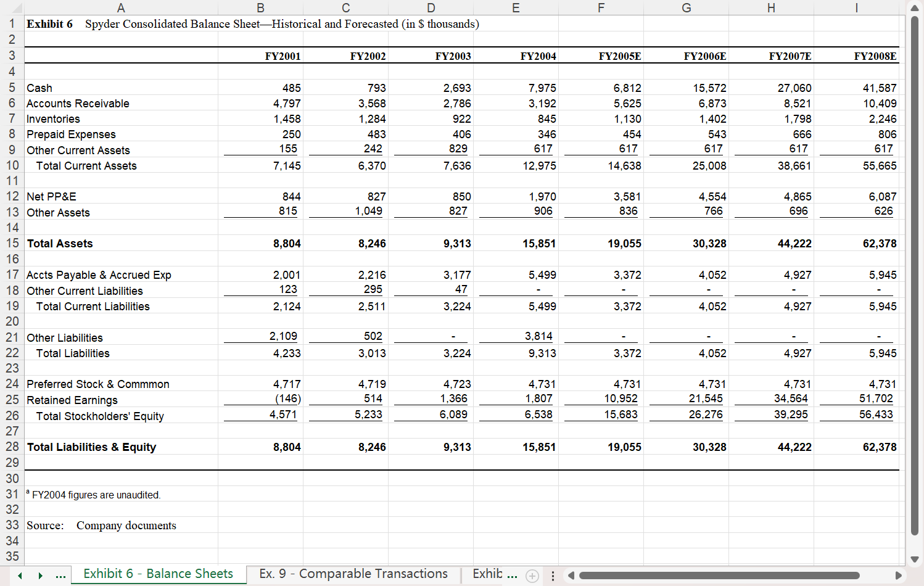Click the vertical scroll down arrow
This screenshot has width=924, height=586.
pos(915,559)
